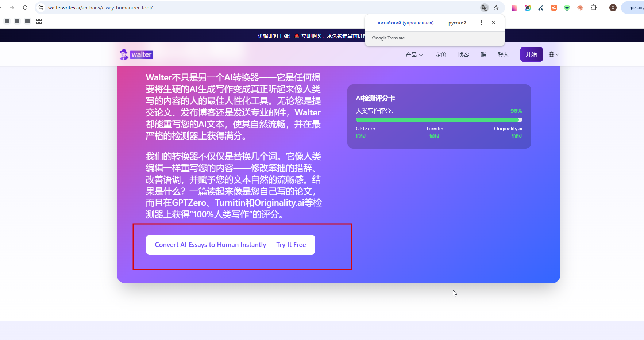Click 通过 status under Turnitin
Screen dimensions: 644x340
[x=435, y=136]
